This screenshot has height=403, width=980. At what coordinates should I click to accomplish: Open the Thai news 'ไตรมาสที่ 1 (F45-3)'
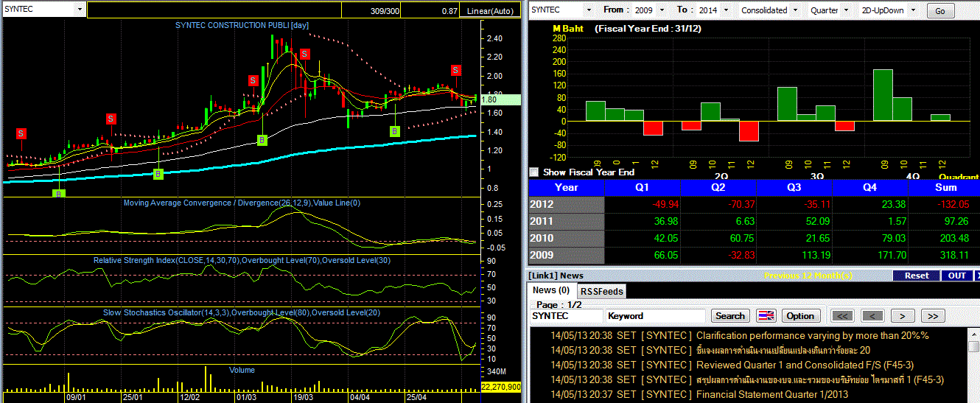click(820, 379)
